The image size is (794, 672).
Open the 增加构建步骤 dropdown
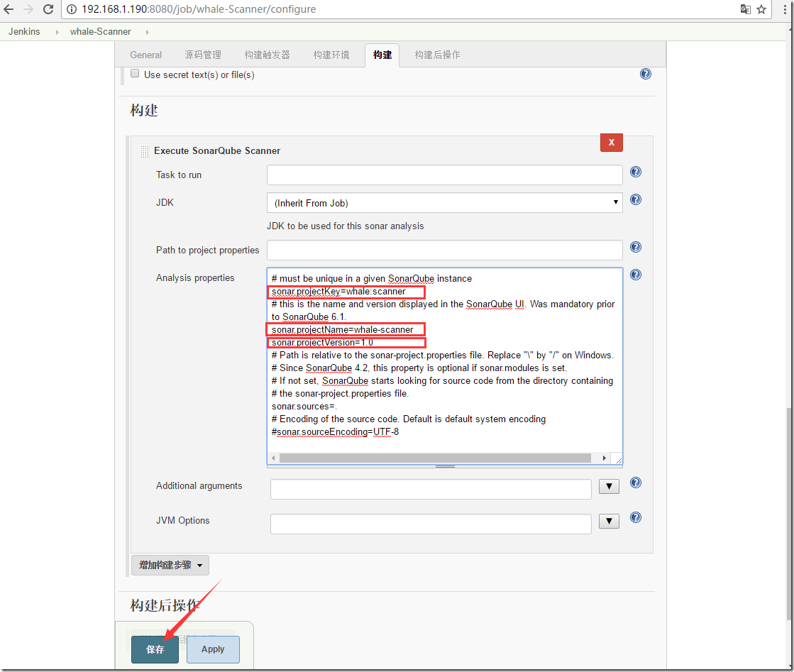tap(170, 565)
